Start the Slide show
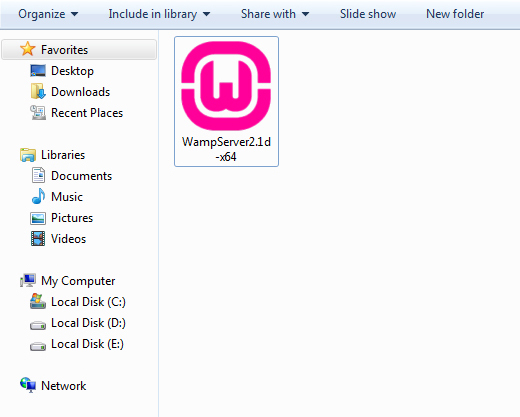520x417 pixels. coord(368,14)
